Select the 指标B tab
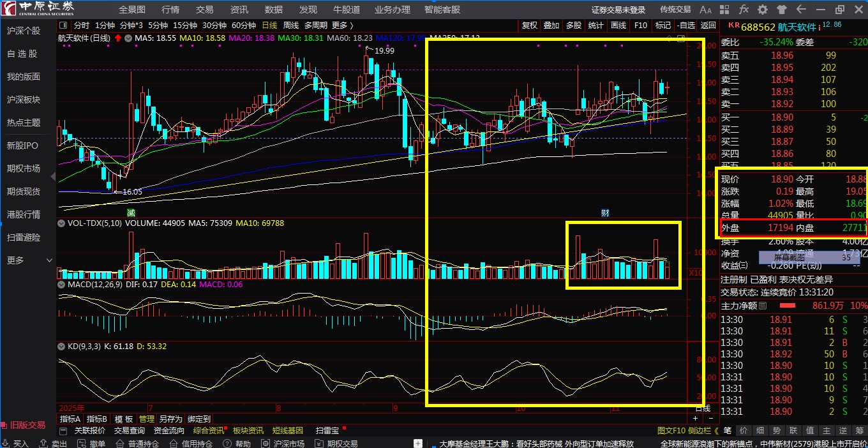Image resolution: width=868 pixels, height=448 pixels. pyautogui.click(x=97, y=419)
